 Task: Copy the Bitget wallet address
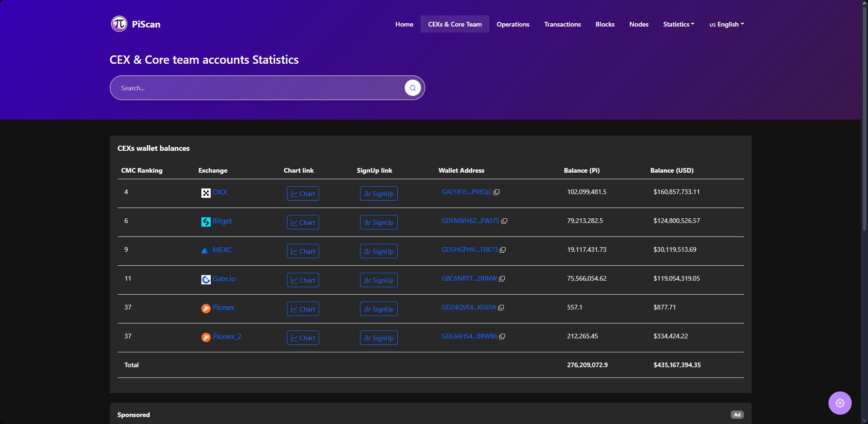coord(504,221)
